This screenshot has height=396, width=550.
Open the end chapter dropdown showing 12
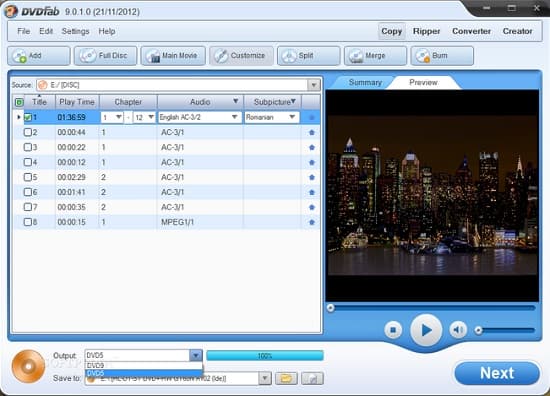point(151,117)
